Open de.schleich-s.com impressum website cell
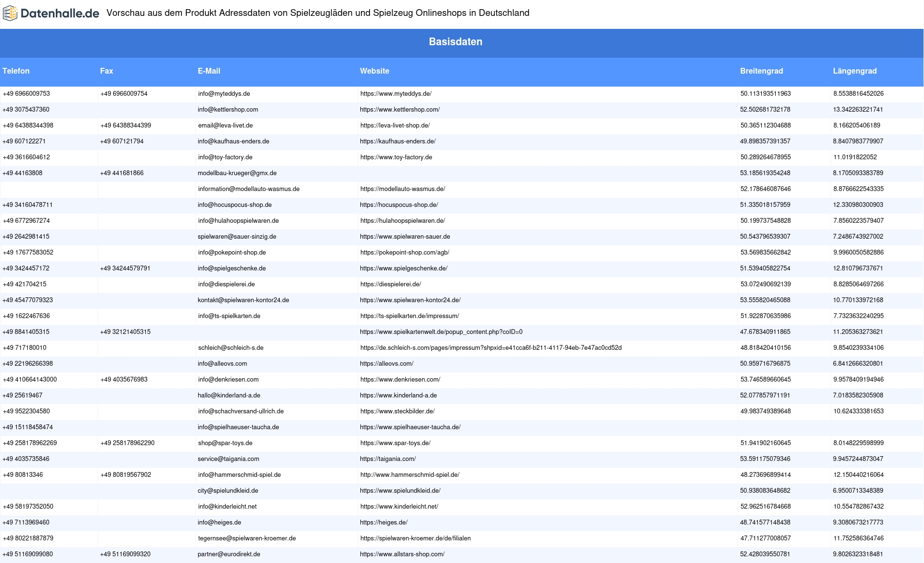This screenshot has width=924, height=563. click(x=491, y=348)
